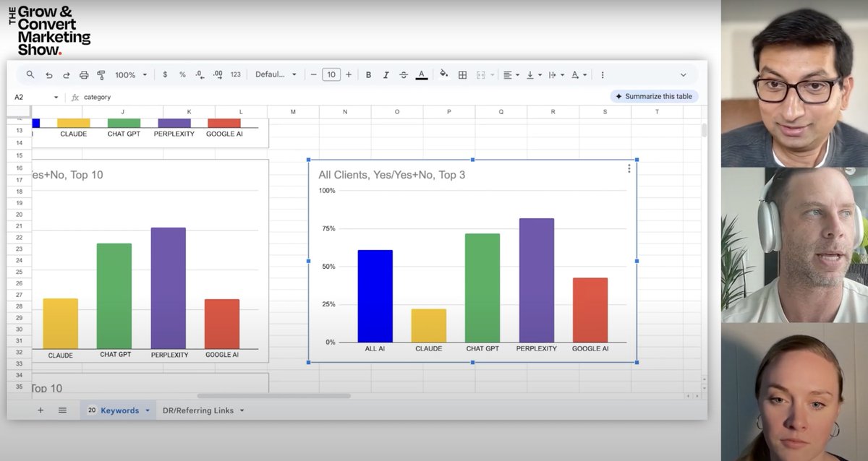This screenshot has width=868, height=461.
Task: Increase font size with plus icon
Action: pos(349,74)
